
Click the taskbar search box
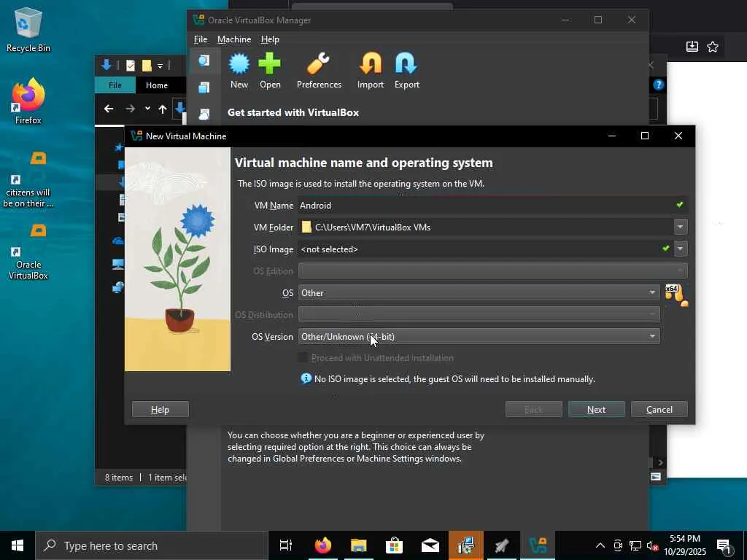click(x=152, y=545)
